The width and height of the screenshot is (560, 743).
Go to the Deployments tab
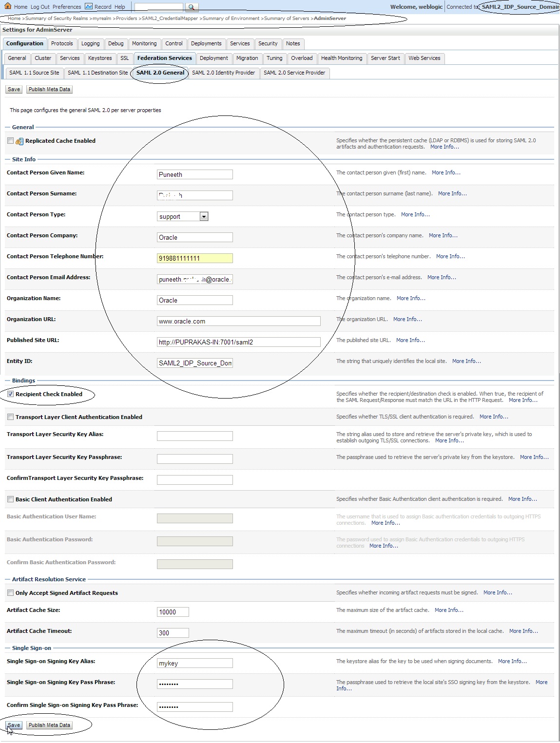pyautogui.click(x=206, y=43)
